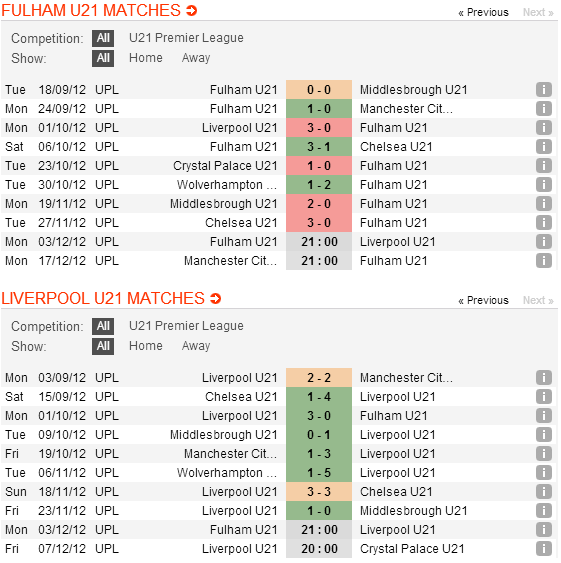This screenshot has height=563, width=561.
Task: Click arrow icon beside Fulham U21 Matches heading
Action: tap(191, 11)
